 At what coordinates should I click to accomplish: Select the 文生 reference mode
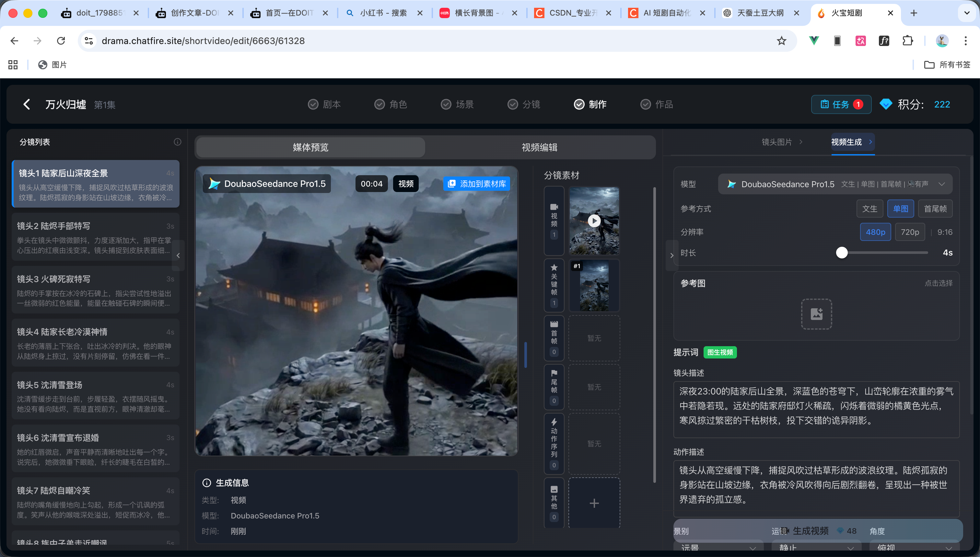click(870, 209)
